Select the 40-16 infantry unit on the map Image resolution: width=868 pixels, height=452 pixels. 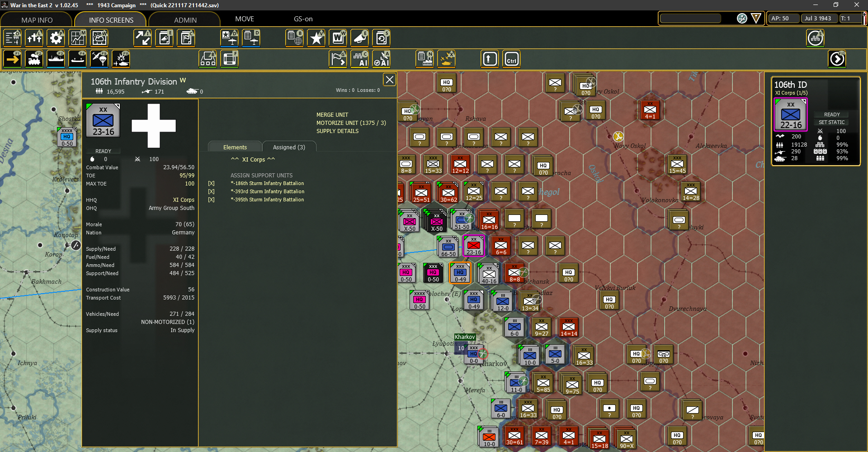pos(489,274)
